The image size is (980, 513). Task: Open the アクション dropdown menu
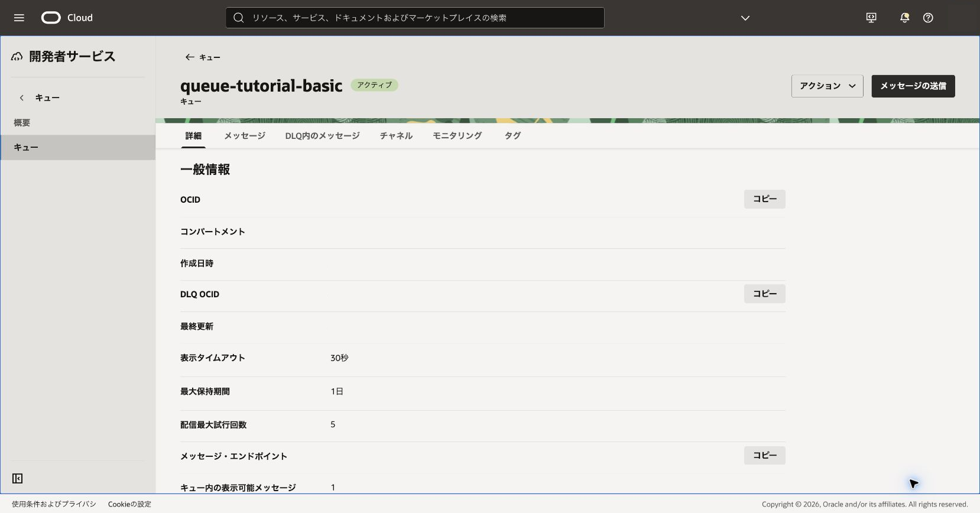(828, 86)
